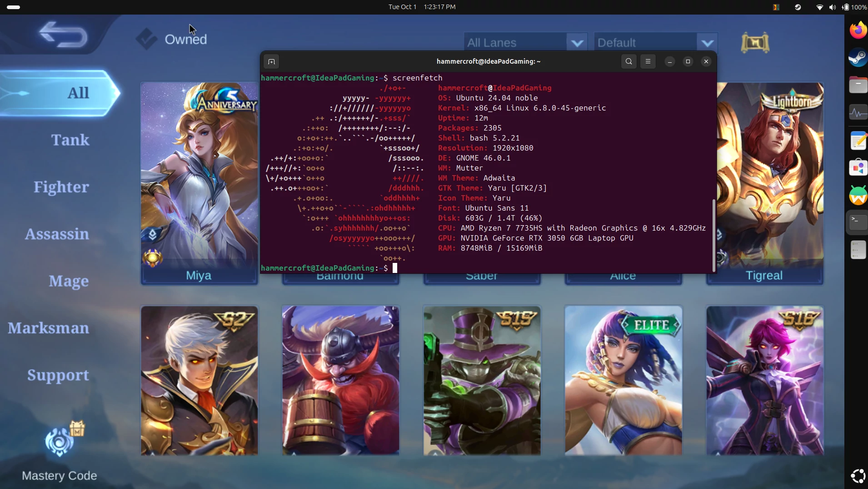Open a new tab in the terminal
Viewport: 868px width, 489px height.
pos(271,61)
